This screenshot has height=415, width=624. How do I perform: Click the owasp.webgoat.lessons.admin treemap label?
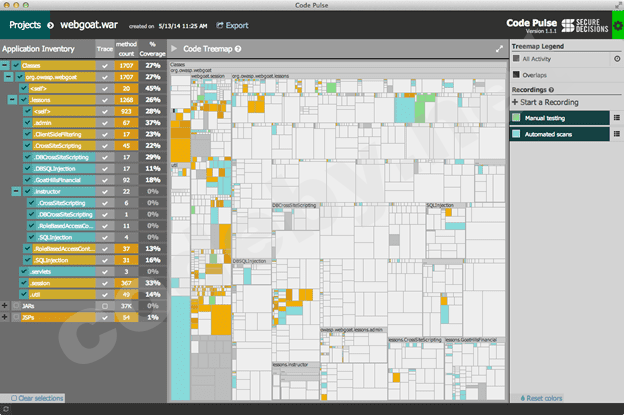point(352,330)
